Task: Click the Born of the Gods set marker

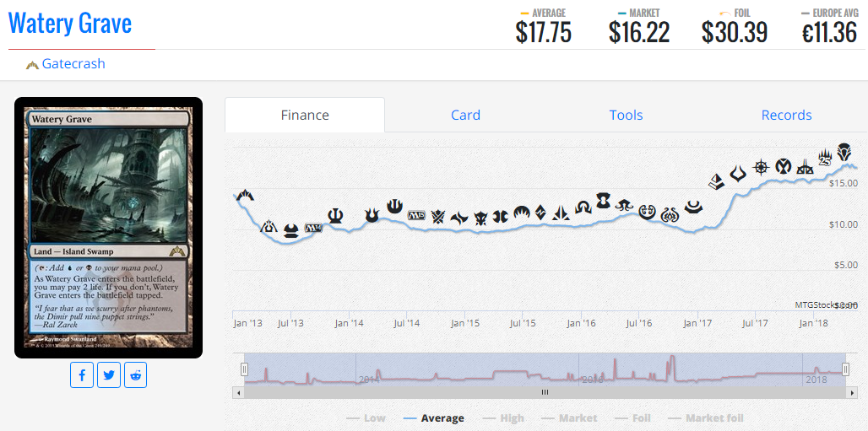Action: (372, 215)
